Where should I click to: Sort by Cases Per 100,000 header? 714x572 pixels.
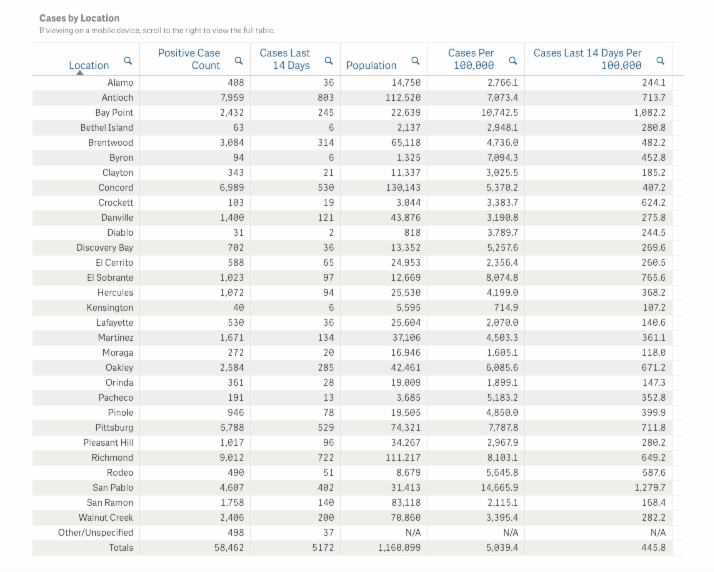point(476,59)
